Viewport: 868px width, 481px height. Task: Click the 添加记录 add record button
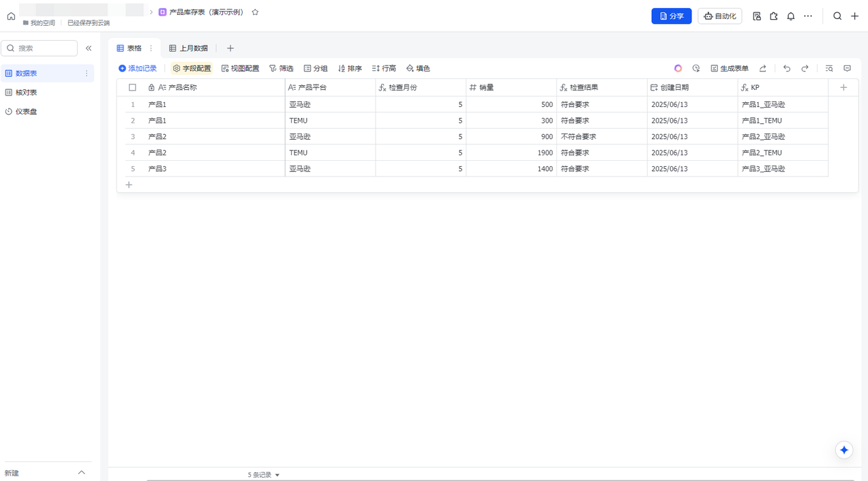[138, 68]
